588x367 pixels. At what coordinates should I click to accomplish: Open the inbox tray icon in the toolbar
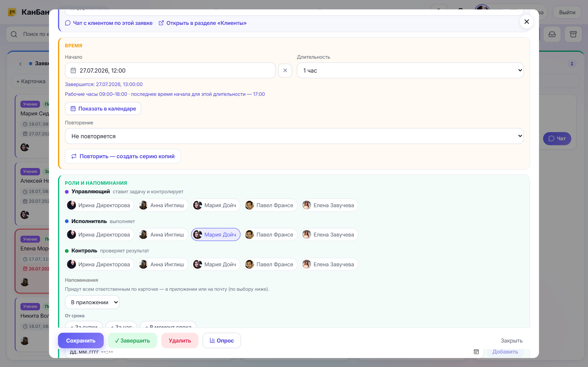(x=552, y=34)
